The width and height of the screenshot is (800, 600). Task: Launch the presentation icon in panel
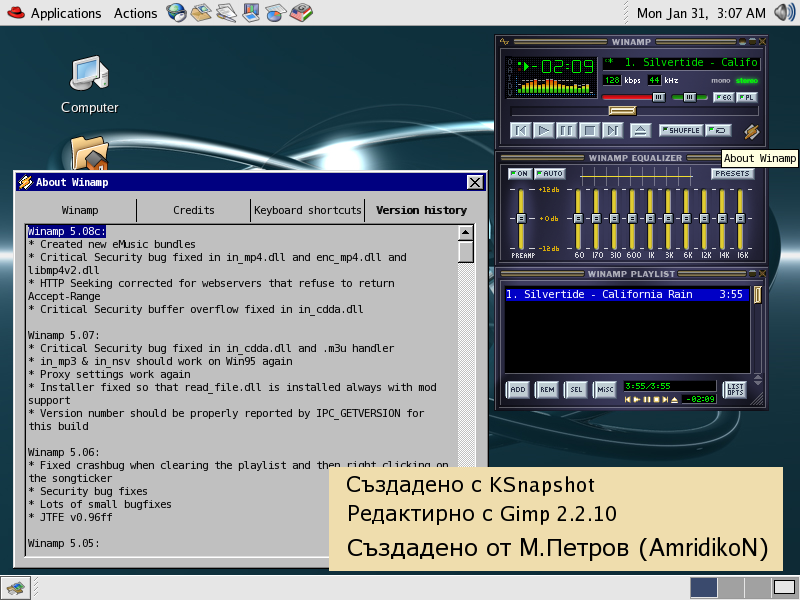pyautogui.click(x=251, y=13)
